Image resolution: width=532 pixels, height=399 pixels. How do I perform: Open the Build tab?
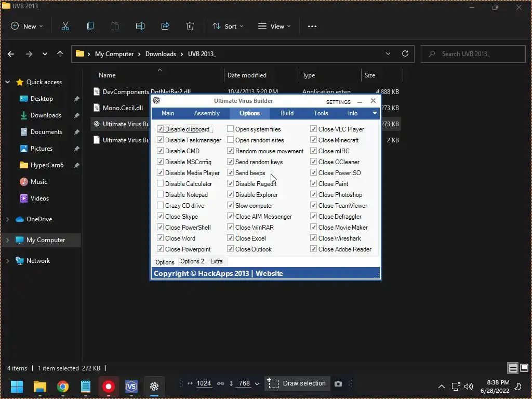pos(287,113)
